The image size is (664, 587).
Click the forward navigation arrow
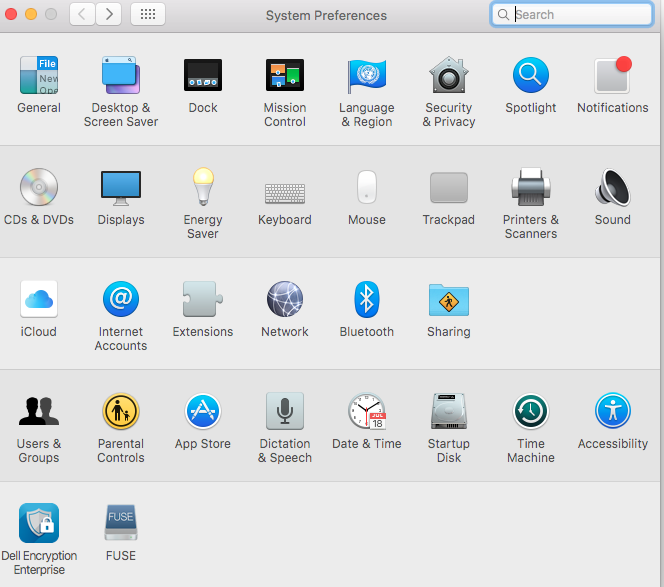tap(109, 15)
